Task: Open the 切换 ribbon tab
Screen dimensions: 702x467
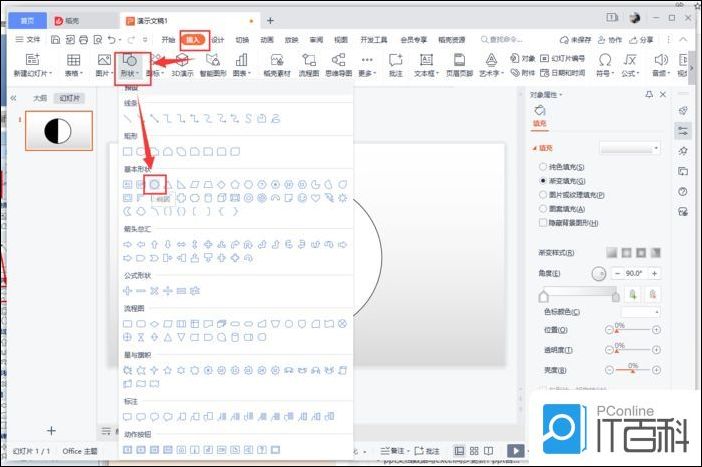Action: 242,40
